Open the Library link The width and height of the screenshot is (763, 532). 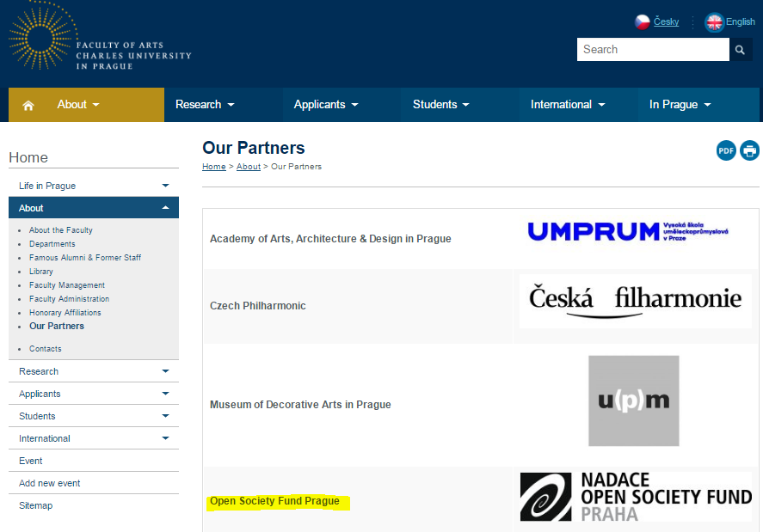click(41, 272)
